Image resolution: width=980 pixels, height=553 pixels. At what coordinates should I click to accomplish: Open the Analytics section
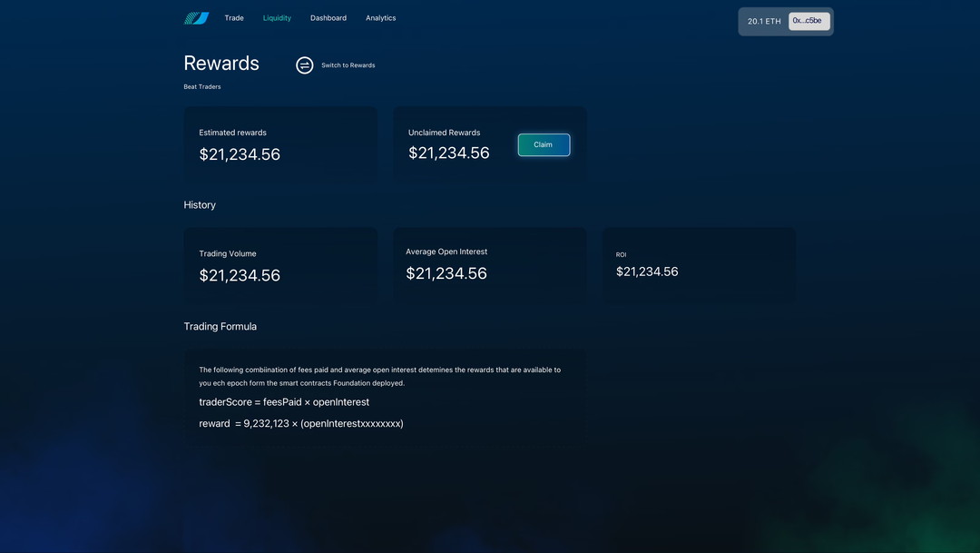[380, 18]
